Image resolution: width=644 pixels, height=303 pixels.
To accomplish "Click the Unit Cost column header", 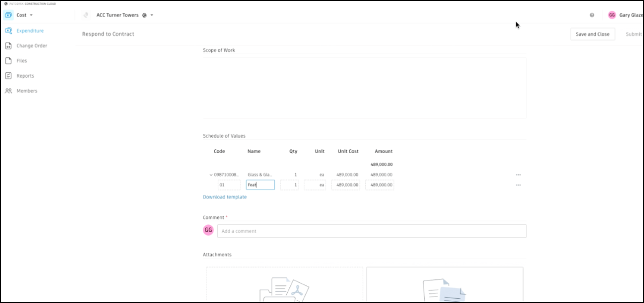I will coord(348,151).
